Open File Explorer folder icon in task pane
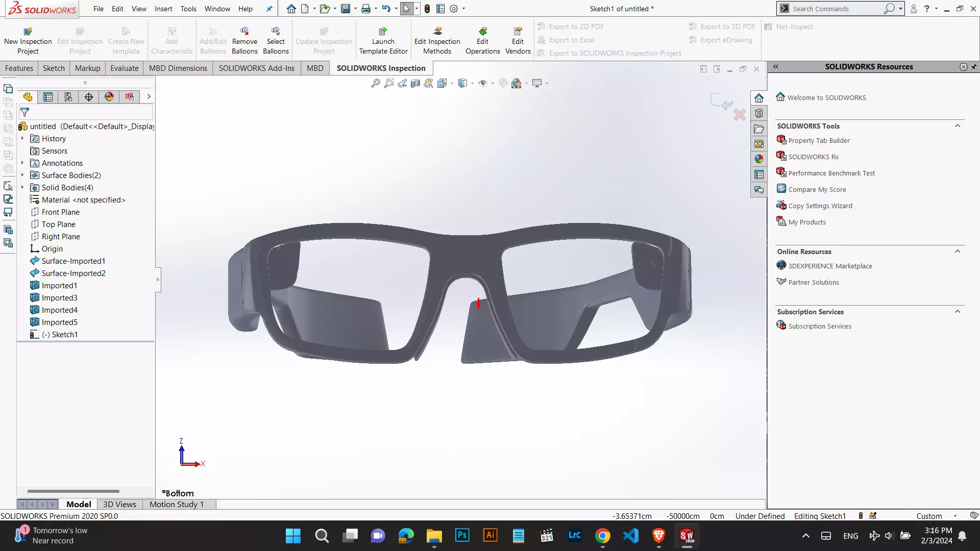 (759, 129)
